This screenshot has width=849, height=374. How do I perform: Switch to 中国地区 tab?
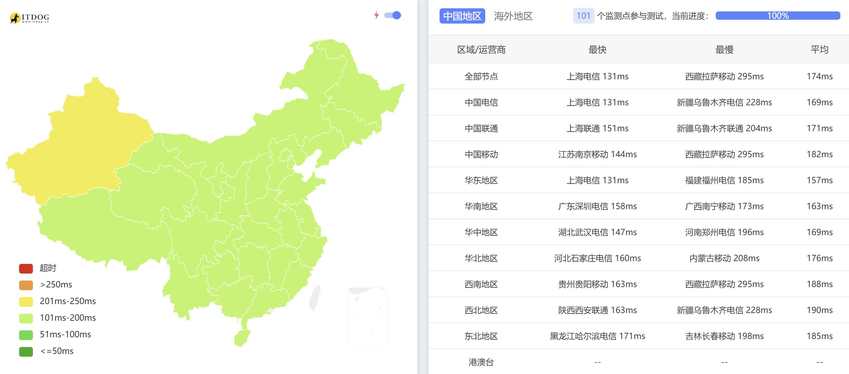pyautogui.click(x=462, y=16)
